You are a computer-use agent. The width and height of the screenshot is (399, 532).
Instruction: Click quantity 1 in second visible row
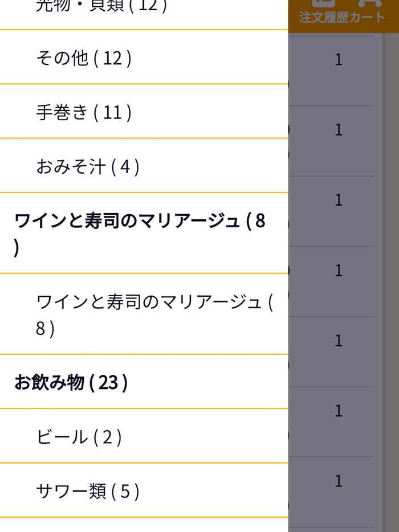click(x=339, y=130)
